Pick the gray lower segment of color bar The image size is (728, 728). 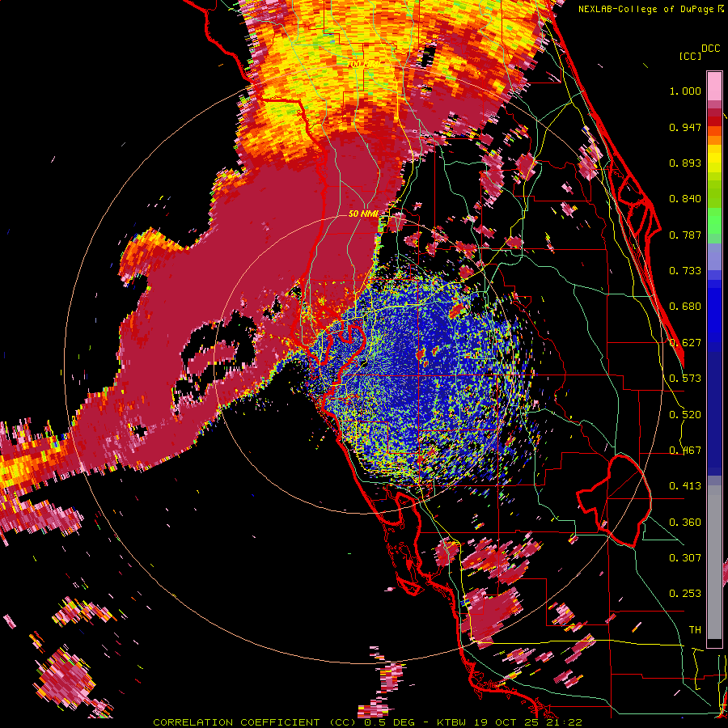714,562
